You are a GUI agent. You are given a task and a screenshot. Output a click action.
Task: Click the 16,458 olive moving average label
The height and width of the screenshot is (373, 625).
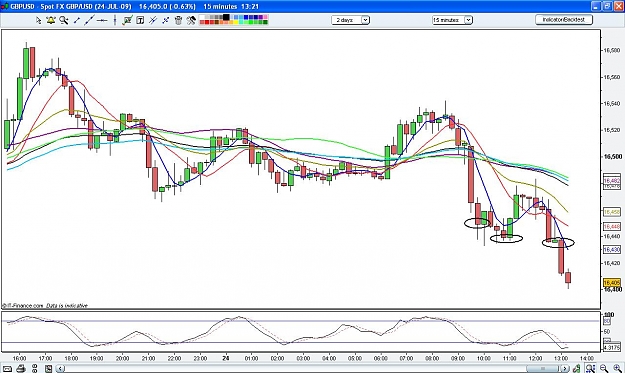pos(612,212)
